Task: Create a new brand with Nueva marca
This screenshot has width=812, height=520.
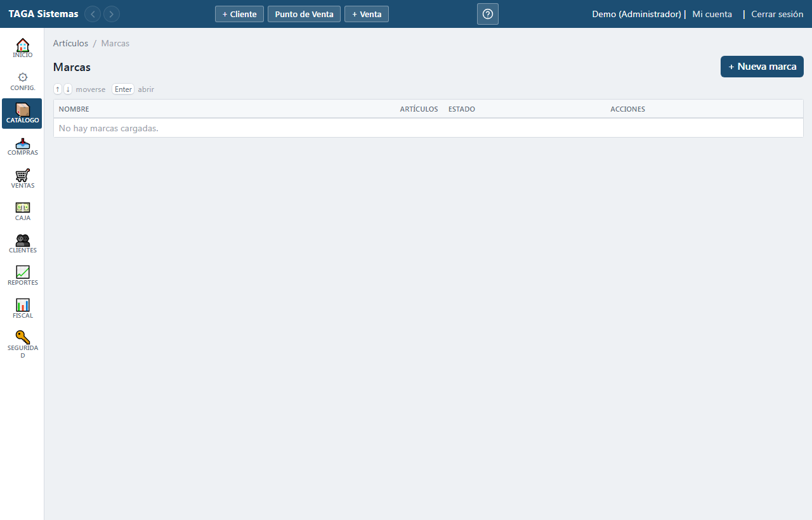Action: click(762, 67)
